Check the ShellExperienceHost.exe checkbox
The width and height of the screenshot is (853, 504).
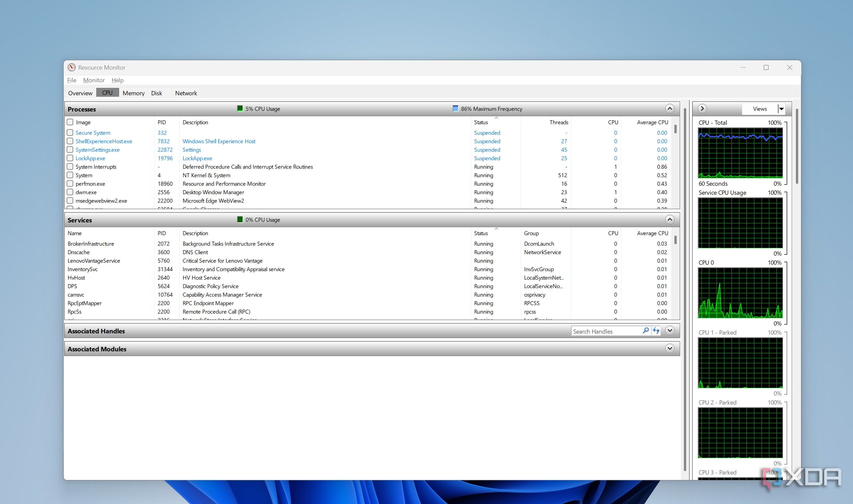click(x=70, y=141)
